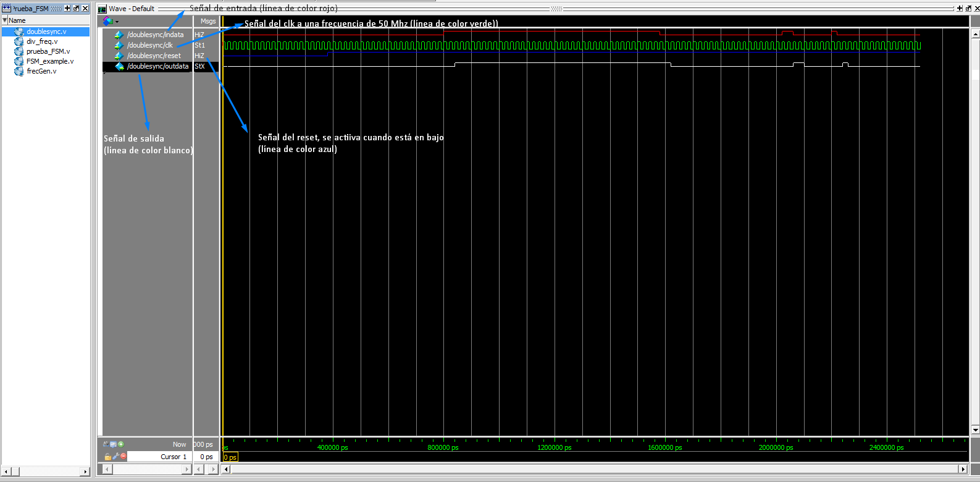Click the clk signal port icon
Screen dimensions: 980x482
pos(119,45)
